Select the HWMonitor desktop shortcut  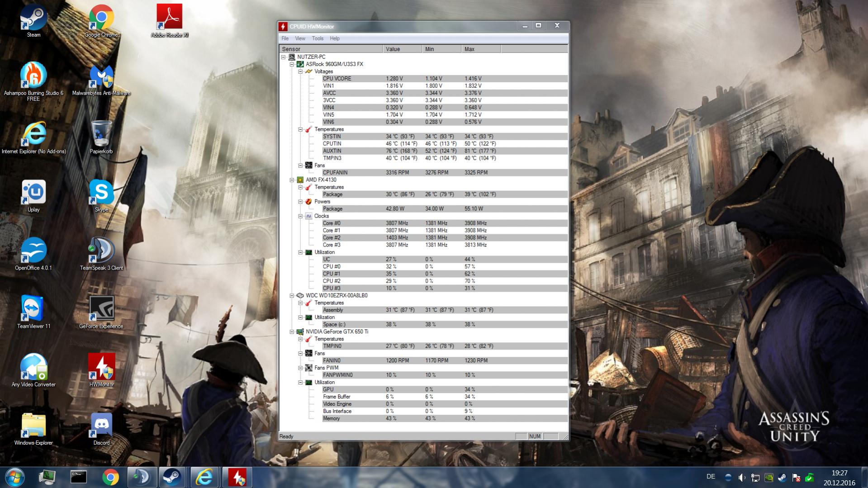[x=101, y=370]
